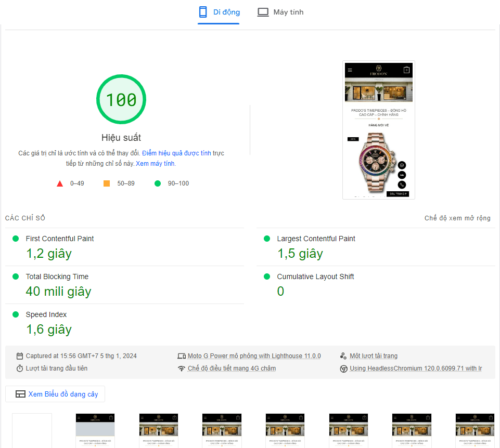The image size is (500, 448).
Task: Switch to the Di động tab
Action: coord(219,12)
